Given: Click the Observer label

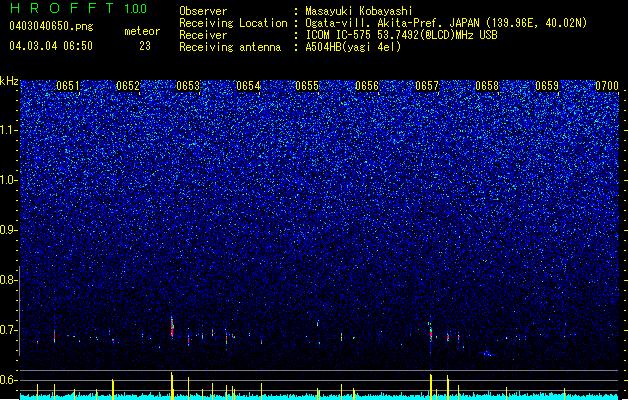Looking at the screenshot, I should pyautogui.click(x=203, y=11).
